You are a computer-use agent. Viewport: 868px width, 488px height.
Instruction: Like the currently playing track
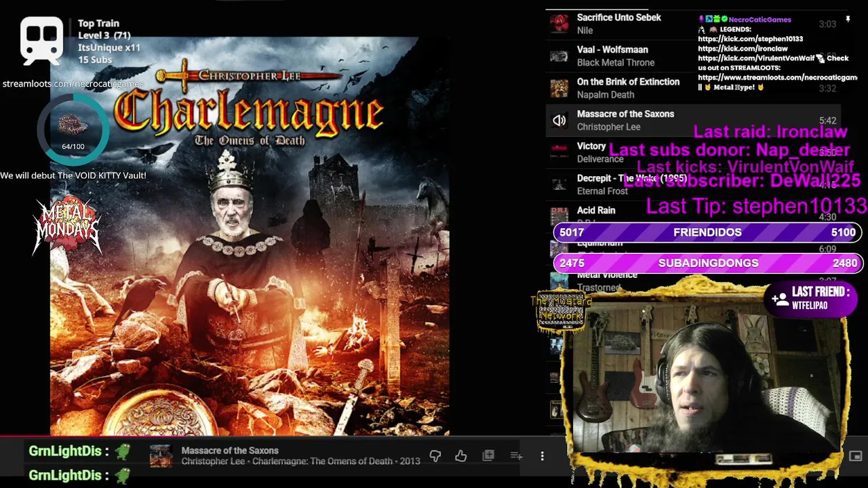coord(461,456)
